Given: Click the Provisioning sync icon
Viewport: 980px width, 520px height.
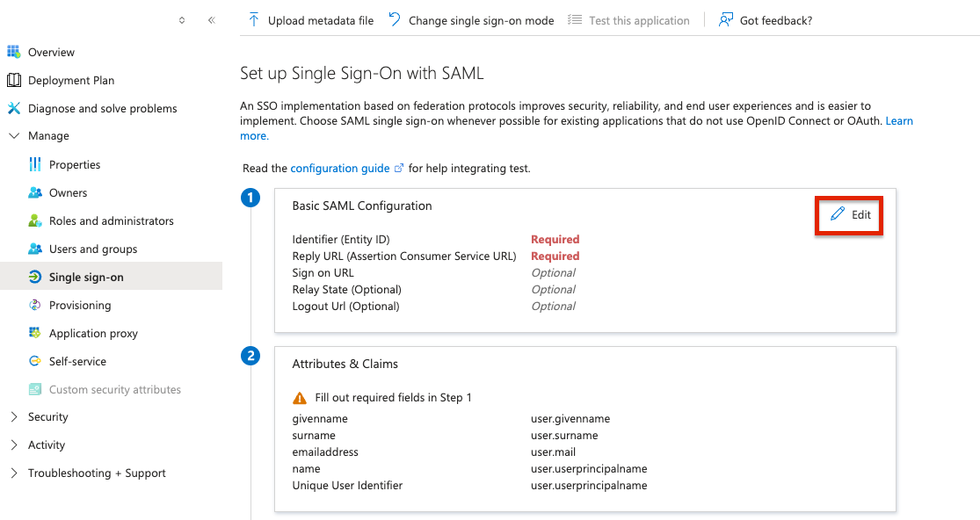Looking at the screenshot, I should point(35,305).
